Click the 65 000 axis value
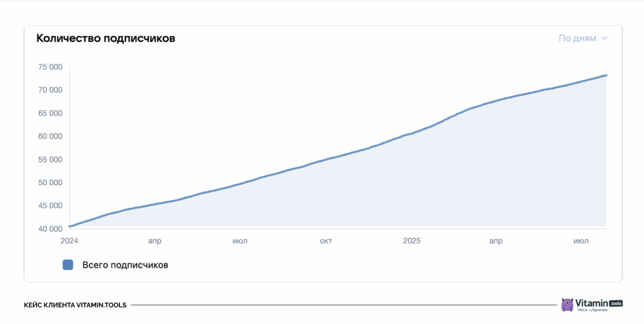Image resolution: width=644 pixels, height=324 pixels. [50, 113]
